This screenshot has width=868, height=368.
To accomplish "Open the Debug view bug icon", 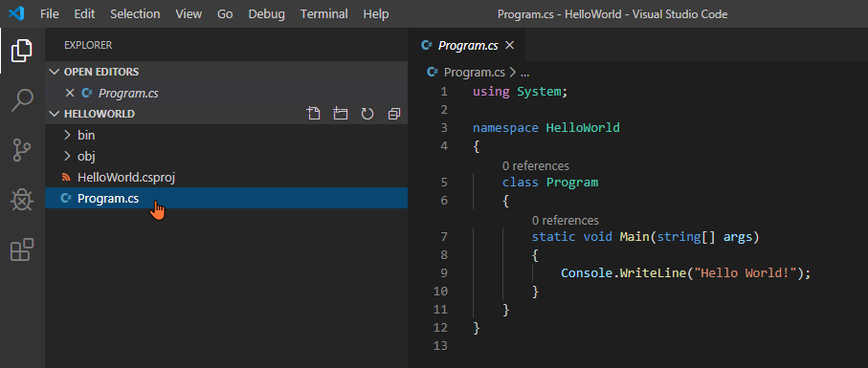I will 22,200.
